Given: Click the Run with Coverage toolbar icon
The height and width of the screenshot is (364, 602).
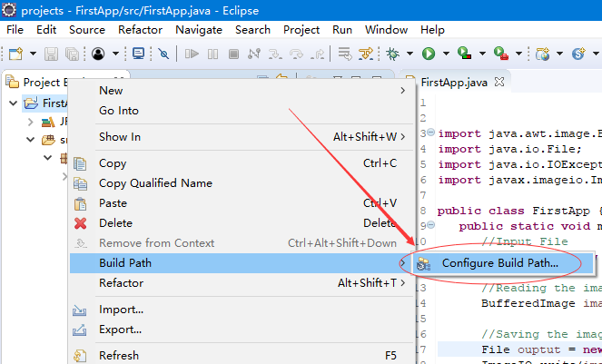Looking at the screenshot, I should click(463, 54).
